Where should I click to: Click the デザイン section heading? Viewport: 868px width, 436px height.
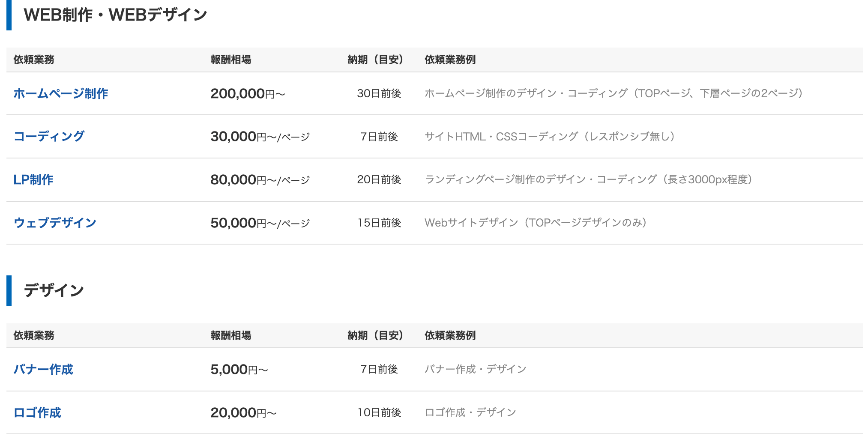pos(54,290)
